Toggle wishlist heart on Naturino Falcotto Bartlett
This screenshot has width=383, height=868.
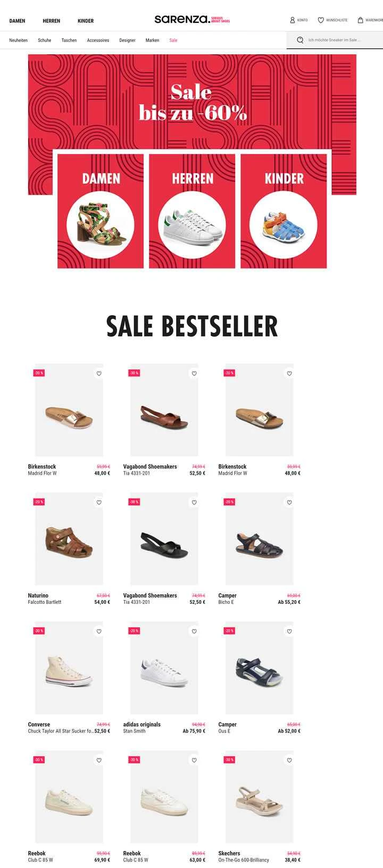pos(99,502)
